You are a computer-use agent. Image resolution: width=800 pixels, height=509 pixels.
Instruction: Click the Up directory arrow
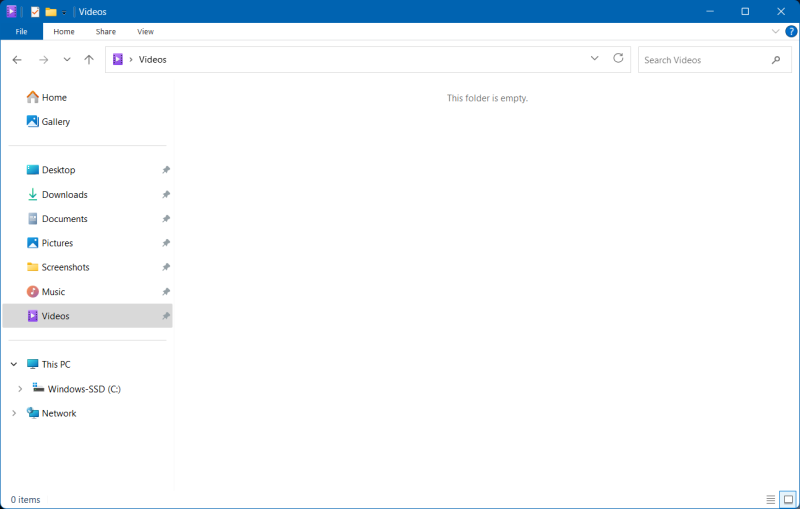(x=89, y=60)
